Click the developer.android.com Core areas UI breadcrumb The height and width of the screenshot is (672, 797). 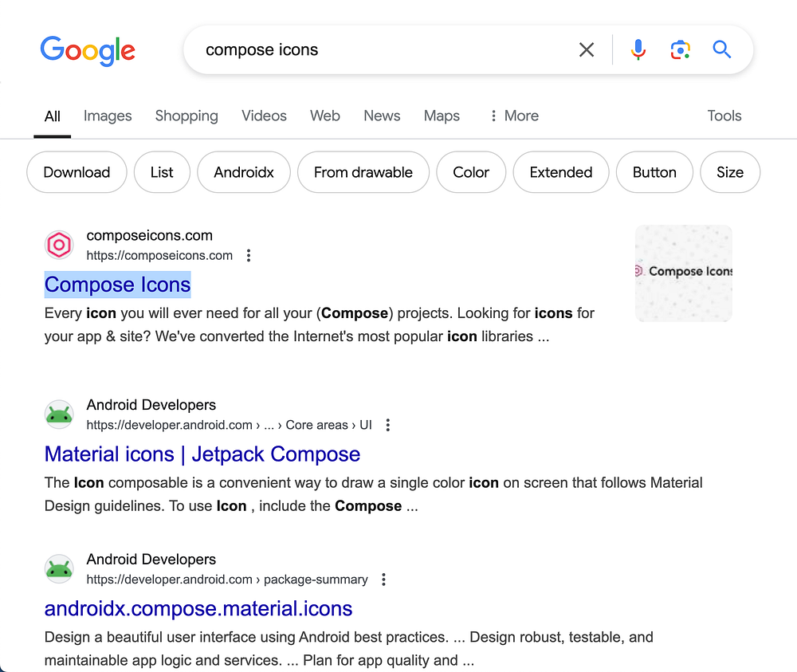(230, 425)
